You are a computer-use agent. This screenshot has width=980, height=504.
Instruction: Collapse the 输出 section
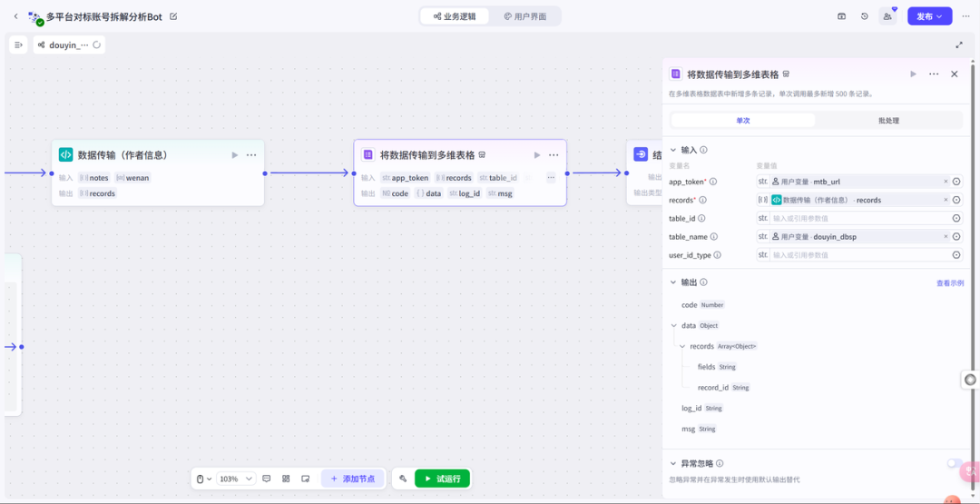pos(673,282)
